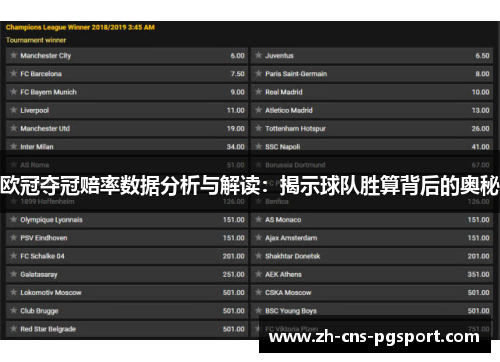Pick Manchester Utd odds 19.00
The height and width of the screenshot is (362, 500).
[x=236, y=128]
